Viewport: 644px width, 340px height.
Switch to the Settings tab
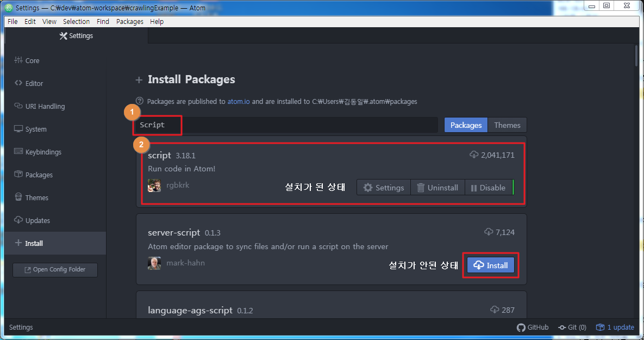pyautogui.click(x=77, y=36)
